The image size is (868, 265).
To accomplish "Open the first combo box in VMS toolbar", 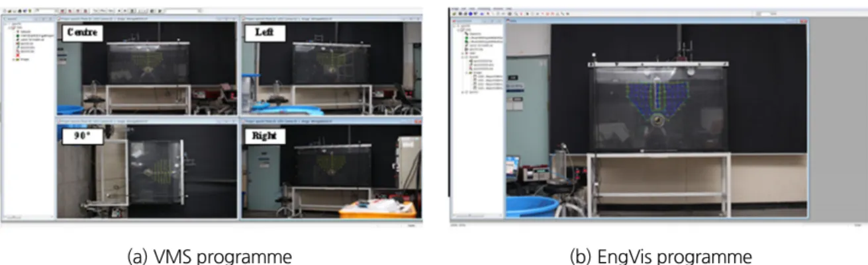I will (47, 11).
